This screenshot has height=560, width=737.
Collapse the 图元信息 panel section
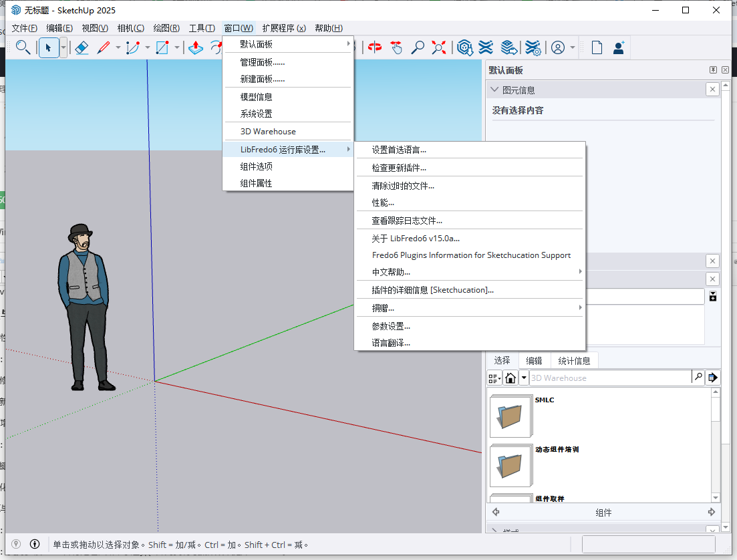point(494,90)
